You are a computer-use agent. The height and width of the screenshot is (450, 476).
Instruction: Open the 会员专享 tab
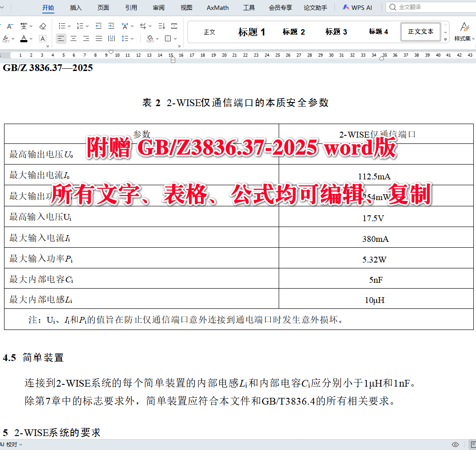280,8
